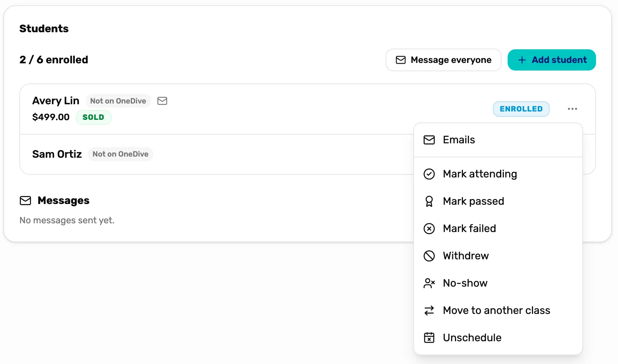This screenshot has height=364, width=618.
Task: Choose Mark attending in the menu
Action: (x=498, y=174)
